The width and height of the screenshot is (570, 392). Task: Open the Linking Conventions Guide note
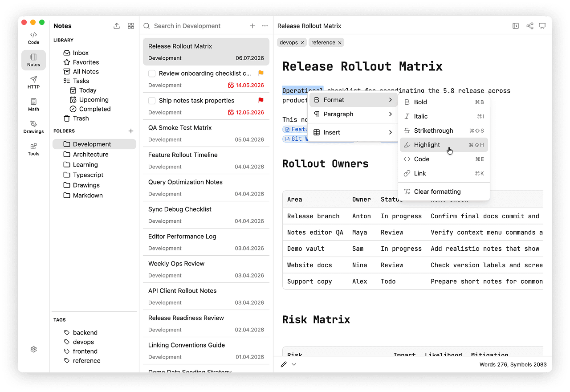click(206, 351)
